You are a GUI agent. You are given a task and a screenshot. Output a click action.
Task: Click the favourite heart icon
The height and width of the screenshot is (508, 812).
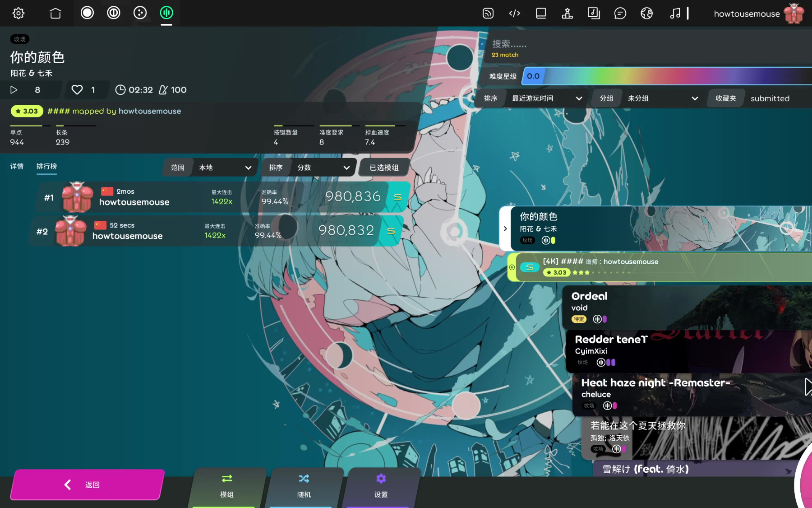pyautogui.click(x=77, y=90)
